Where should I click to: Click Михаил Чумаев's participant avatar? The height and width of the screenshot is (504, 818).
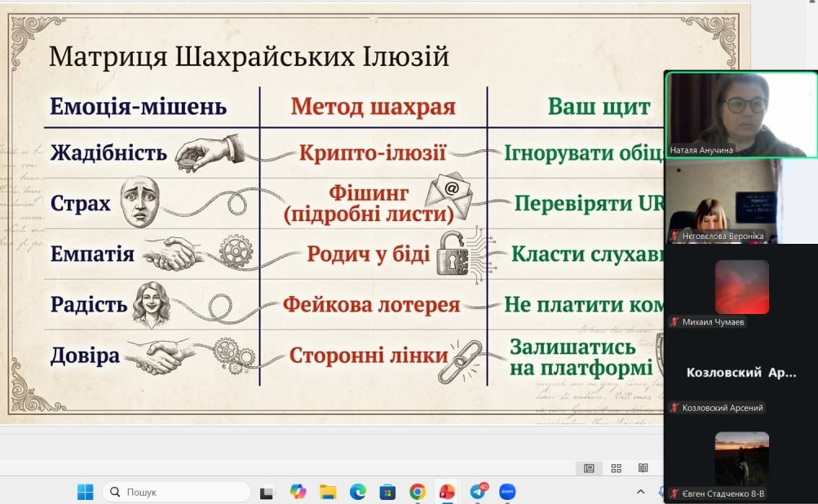click(741, 287)
